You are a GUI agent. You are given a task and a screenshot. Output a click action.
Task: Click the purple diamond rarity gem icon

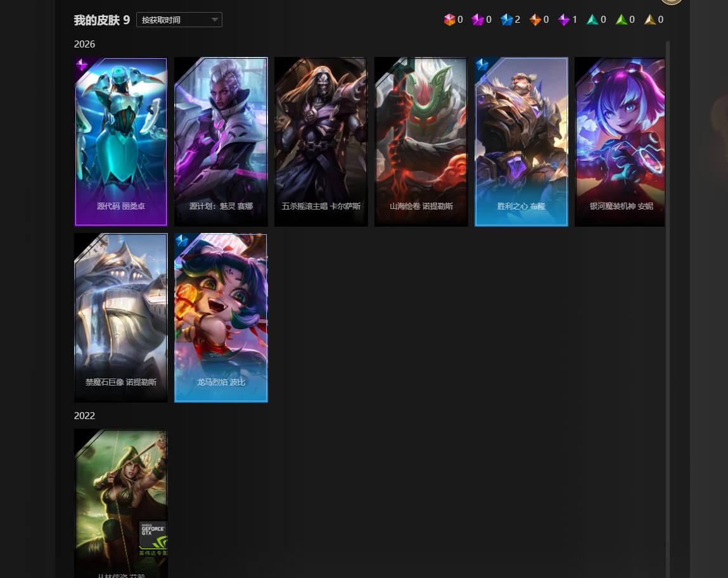[564, 20]
